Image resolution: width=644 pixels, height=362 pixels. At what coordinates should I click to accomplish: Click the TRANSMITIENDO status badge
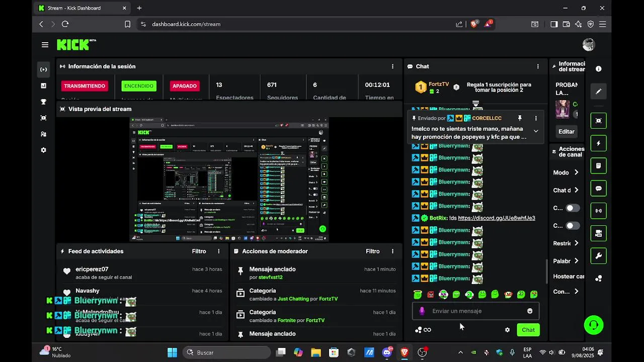coord(85,86)
